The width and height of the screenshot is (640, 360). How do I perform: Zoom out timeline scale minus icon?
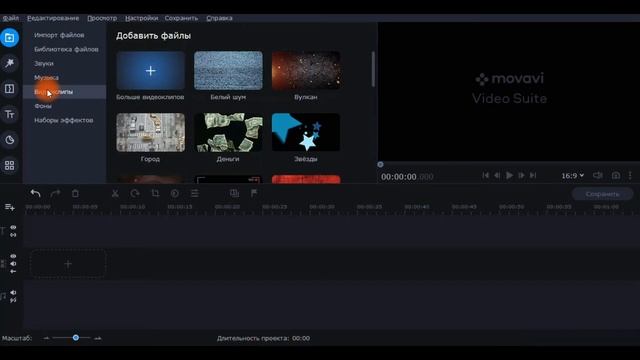point(46,338)
